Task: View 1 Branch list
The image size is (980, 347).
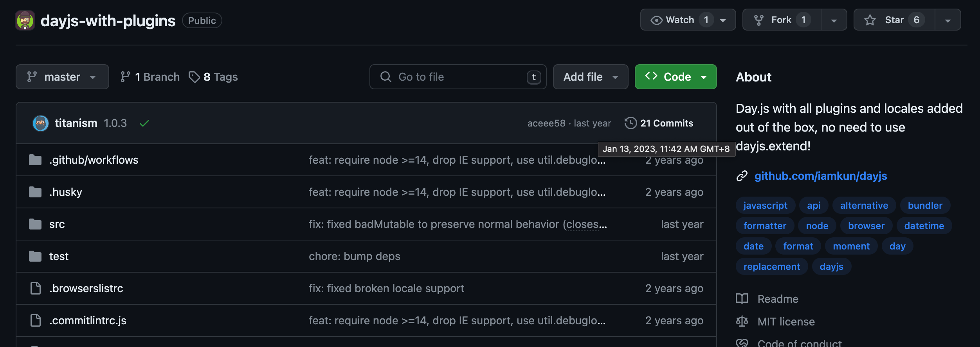Action: click(150, 77)
